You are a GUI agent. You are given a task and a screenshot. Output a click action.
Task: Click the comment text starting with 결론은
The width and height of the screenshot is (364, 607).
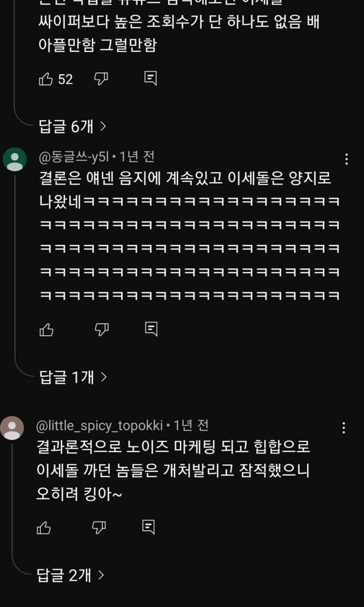click(185, 179)
